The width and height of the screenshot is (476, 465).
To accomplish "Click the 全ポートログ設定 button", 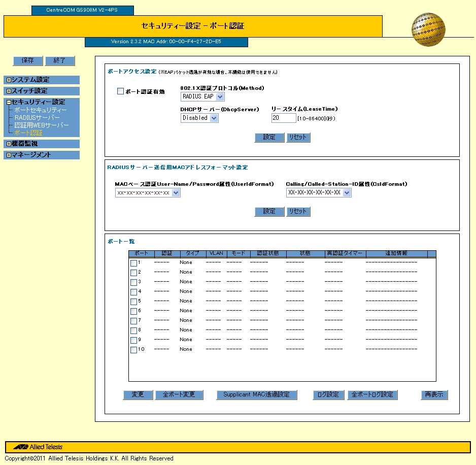I will (x=372, y=395).
